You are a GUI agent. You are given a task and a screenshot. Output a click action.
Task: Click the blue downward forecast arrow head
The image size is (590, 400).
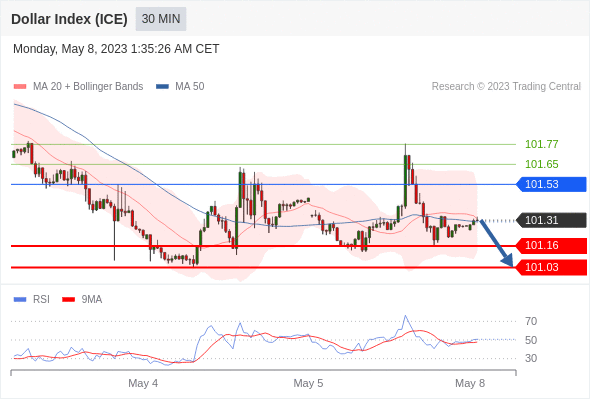[x=508, y=260]
